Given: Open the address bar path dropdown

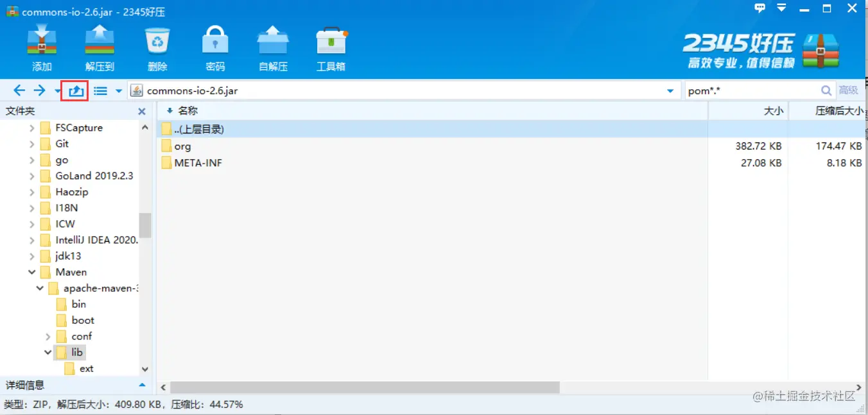Looking at the screenshot, I should [x=671, y=91].
